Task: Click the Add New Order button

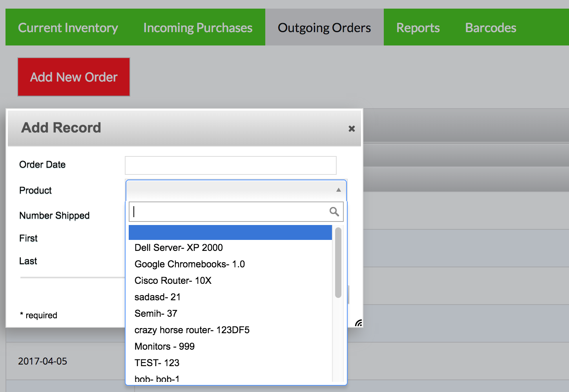Action: [x=74, y=77]
